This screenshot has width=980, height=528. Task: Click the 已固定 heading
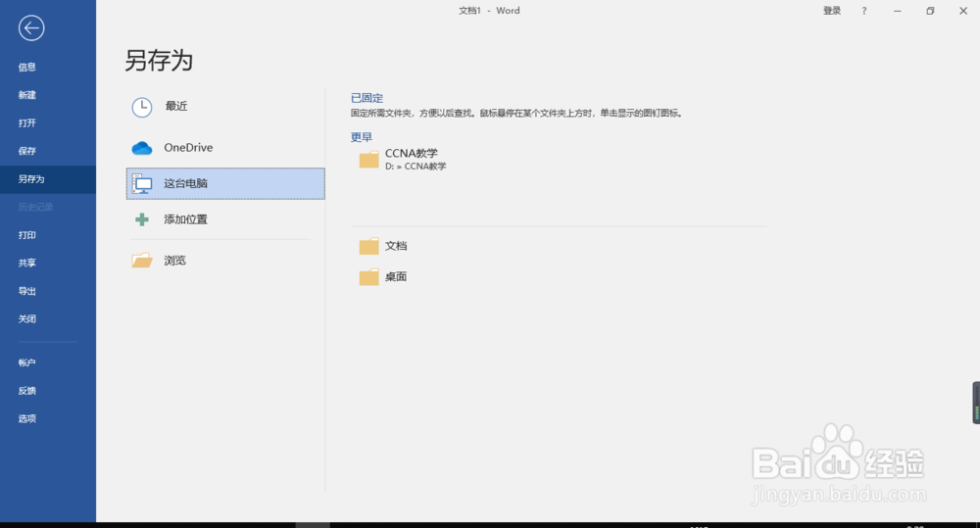click(367, 98)
